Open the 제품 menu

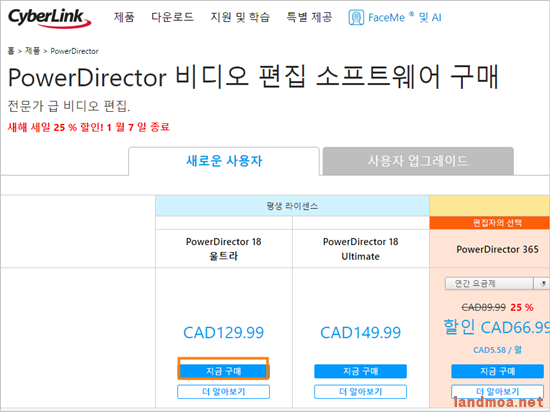coord(124,17)
